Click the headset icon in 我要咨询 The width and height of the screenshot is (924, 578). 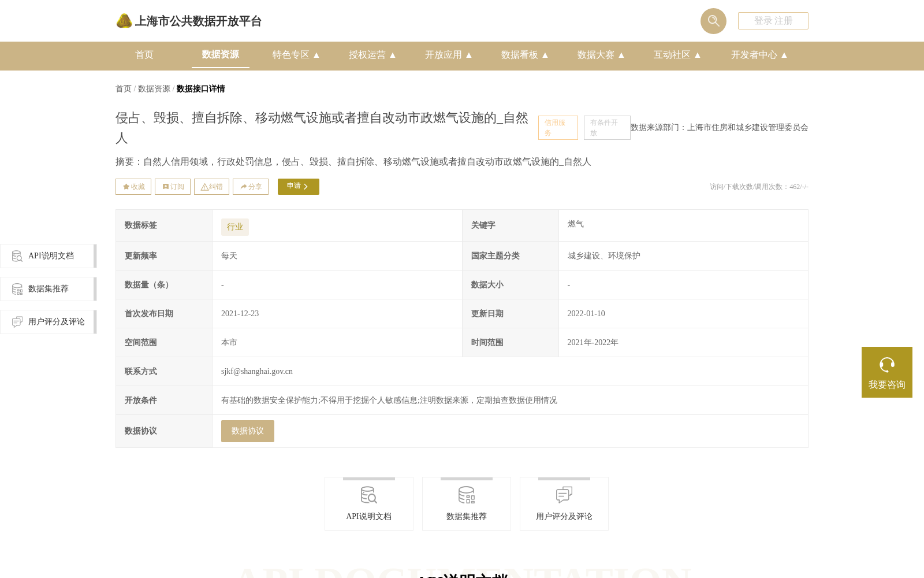[x=887, y=365]
